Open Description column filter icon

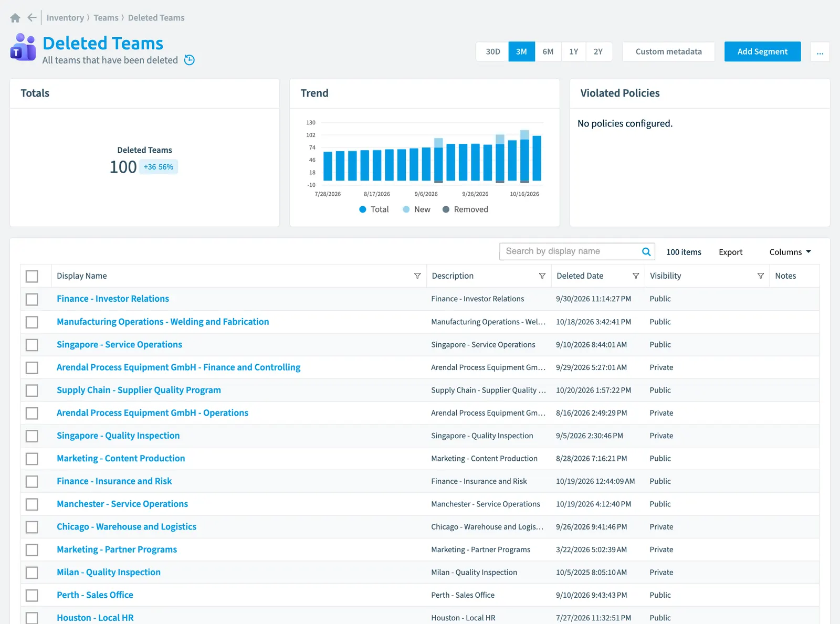click(542, 276)
